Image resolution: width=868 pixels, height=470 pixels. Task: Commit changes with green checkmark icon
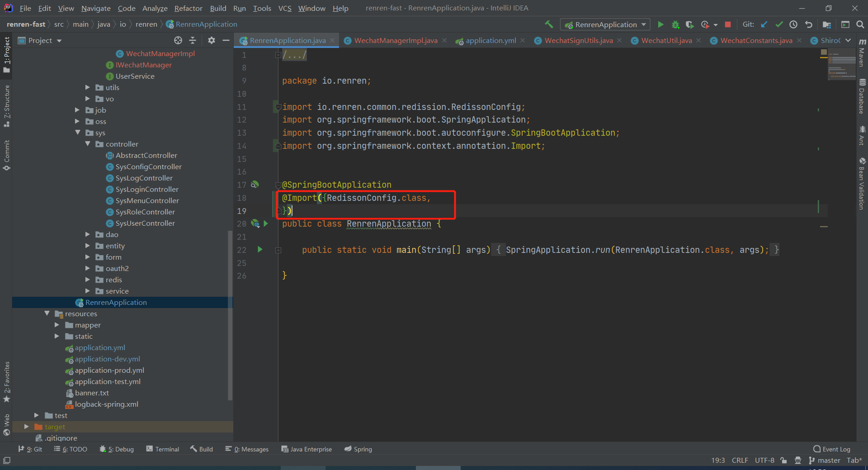[x=779, y=24]
